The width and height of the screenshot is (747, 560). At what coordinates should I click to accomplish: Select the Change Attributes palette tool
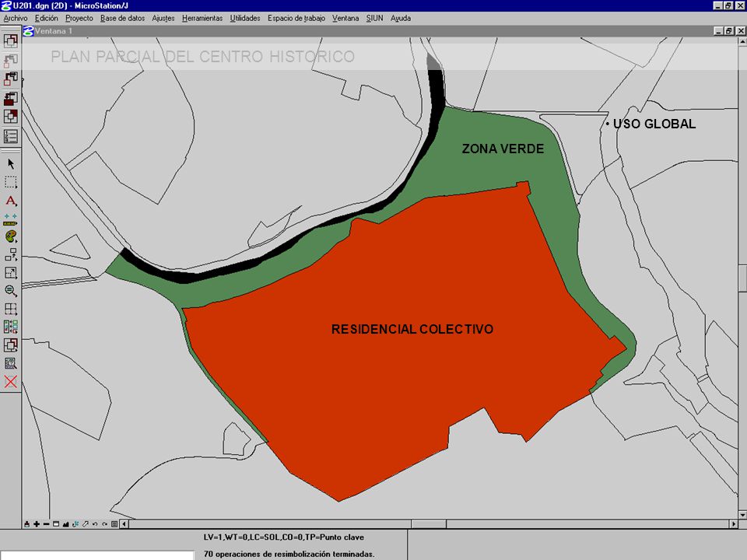pos(10,236)
